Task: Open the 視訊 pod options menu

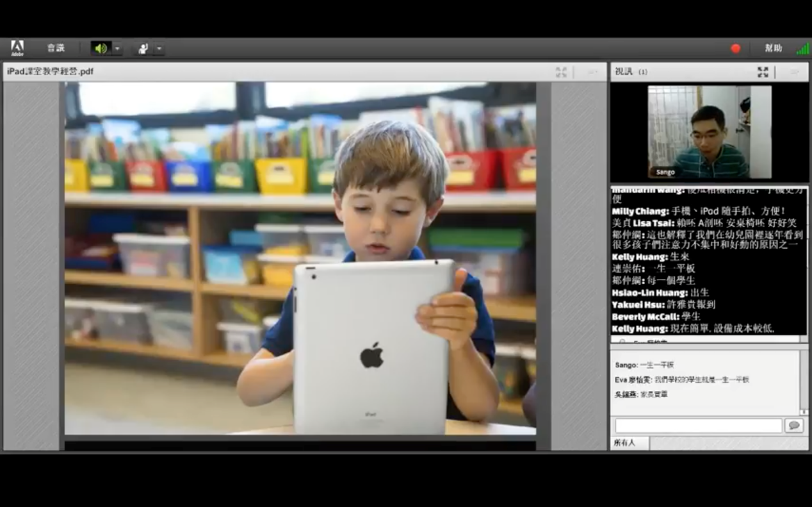Action: tap(794, 72)
